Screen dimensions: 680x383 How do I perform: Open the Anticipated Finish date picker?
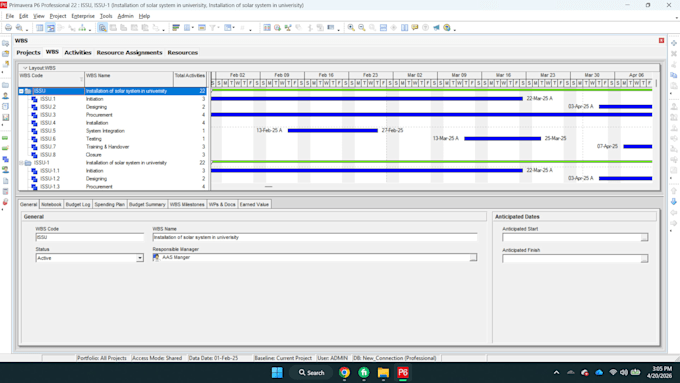644,259
